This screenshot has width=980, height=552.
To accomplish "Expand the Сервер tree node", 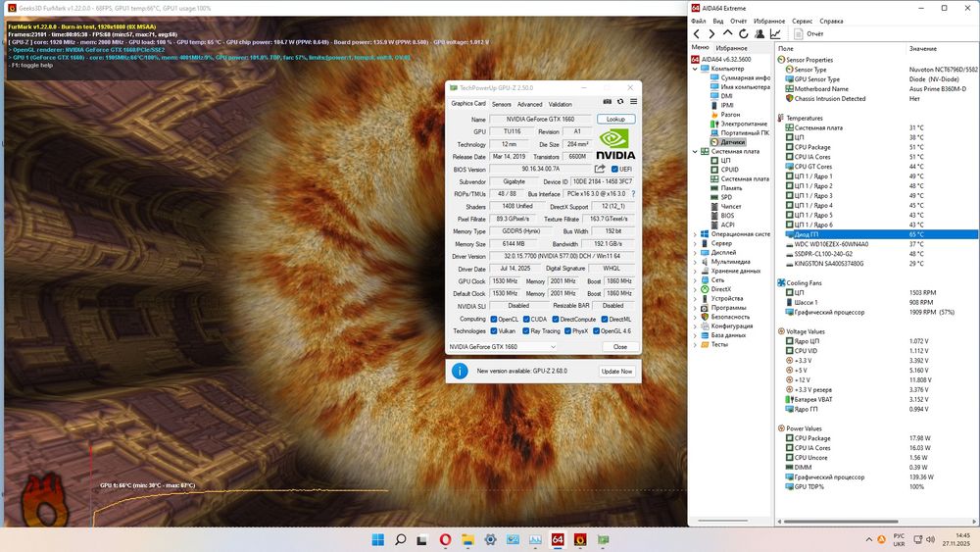I will (x=695, y=243).
